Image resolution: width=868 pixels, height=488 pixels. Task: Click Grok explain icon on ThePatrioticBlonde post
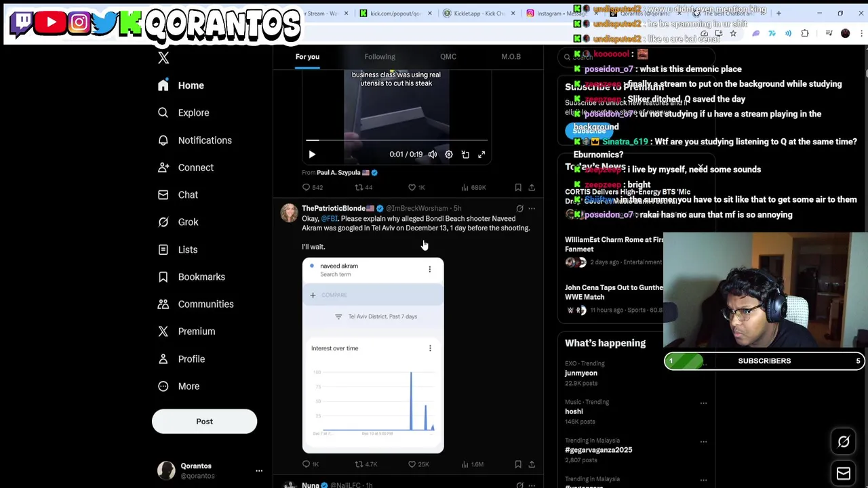(x=519, y=209)
